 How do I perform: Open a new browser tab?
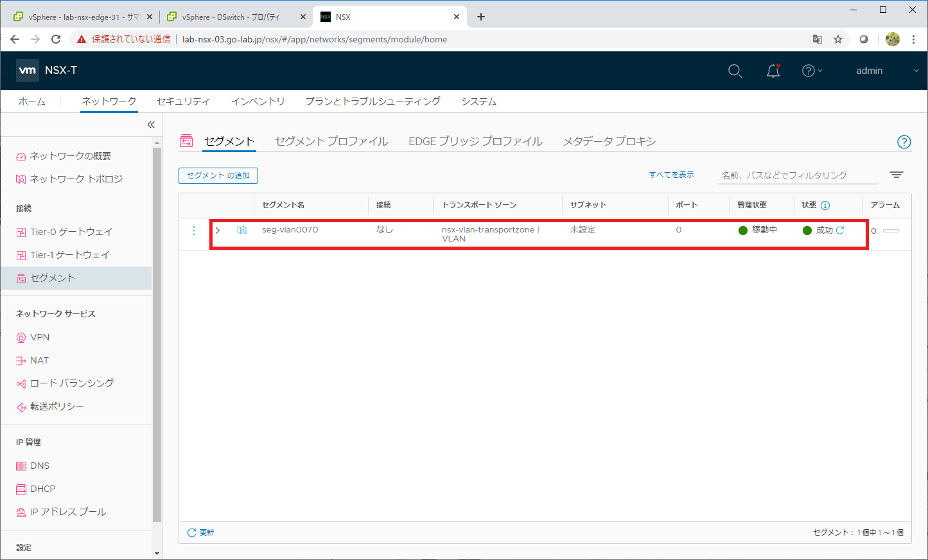click(481, 17)
